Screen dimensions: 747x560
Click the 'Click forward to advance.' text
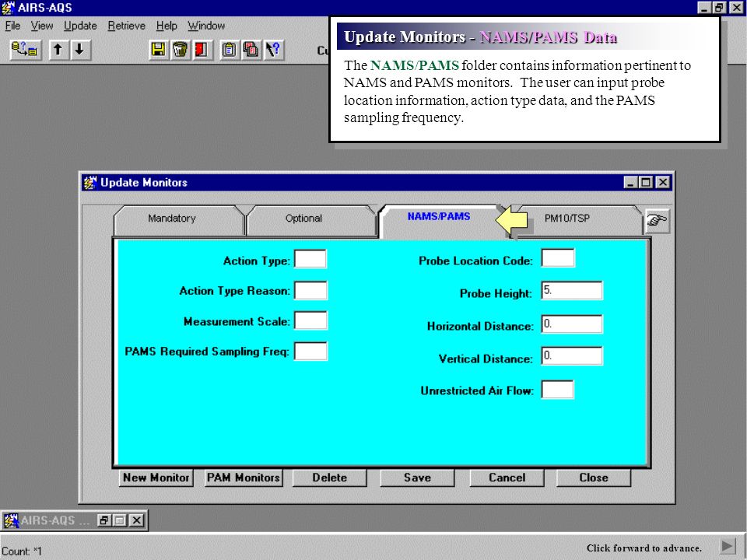tap(644, 548)
